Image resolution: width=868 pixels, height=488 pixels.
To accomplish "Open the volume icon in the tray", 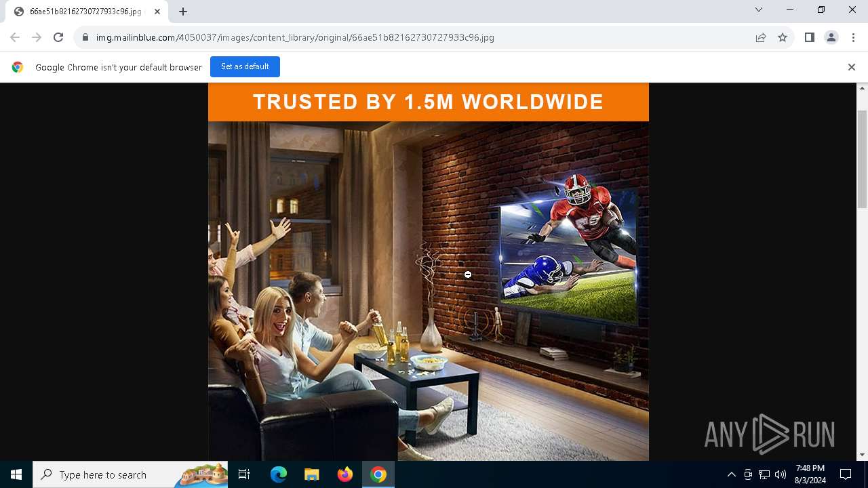I will pos(781,474).
